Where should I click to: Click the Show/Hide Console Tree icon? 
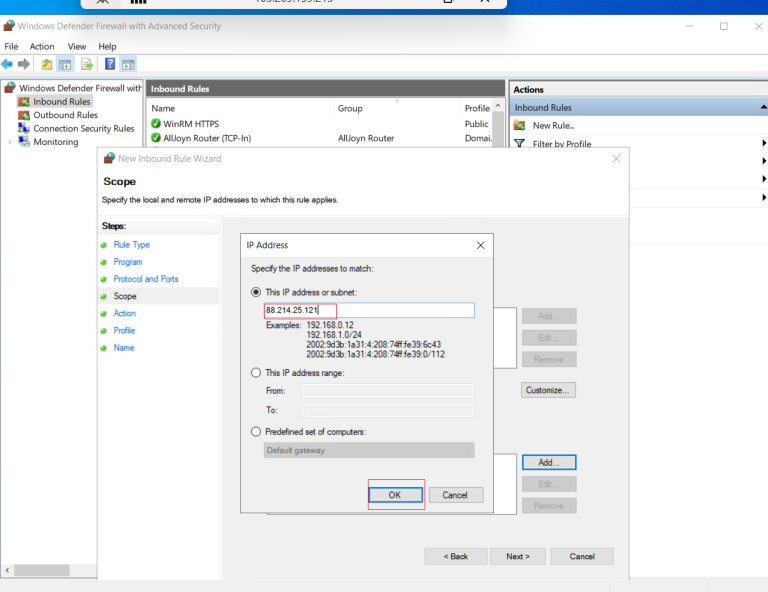(x=65, y=64)
